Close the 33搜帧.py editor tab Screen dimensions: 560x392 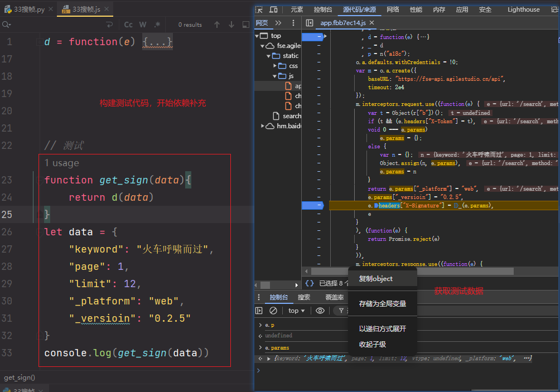[x=51, y=9]
